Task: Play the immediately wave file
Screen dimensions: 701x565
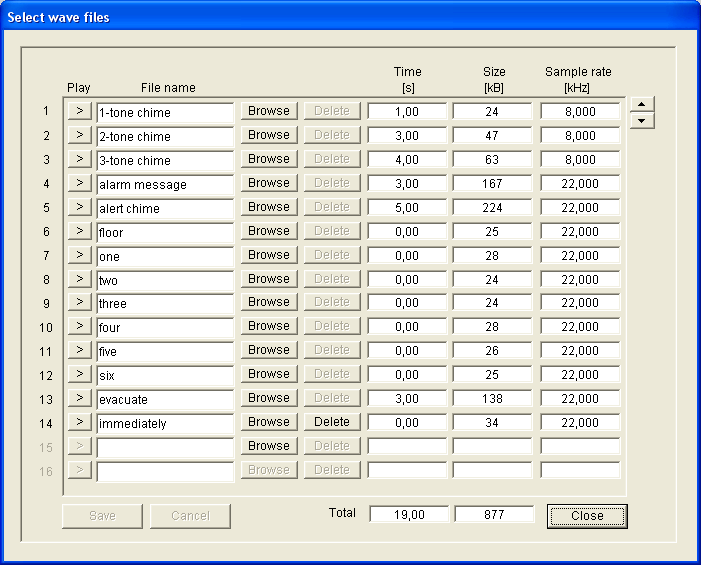Action: (80, 422)
